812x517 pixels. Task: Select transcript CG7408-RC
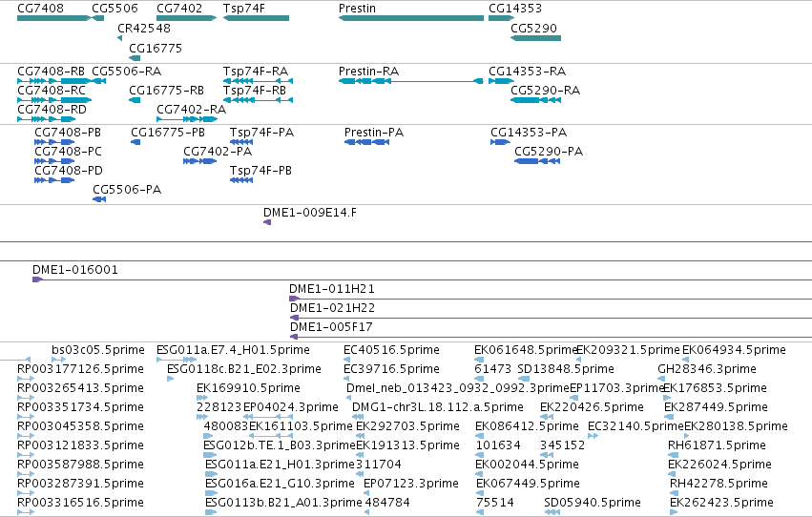tap(52, 91)
